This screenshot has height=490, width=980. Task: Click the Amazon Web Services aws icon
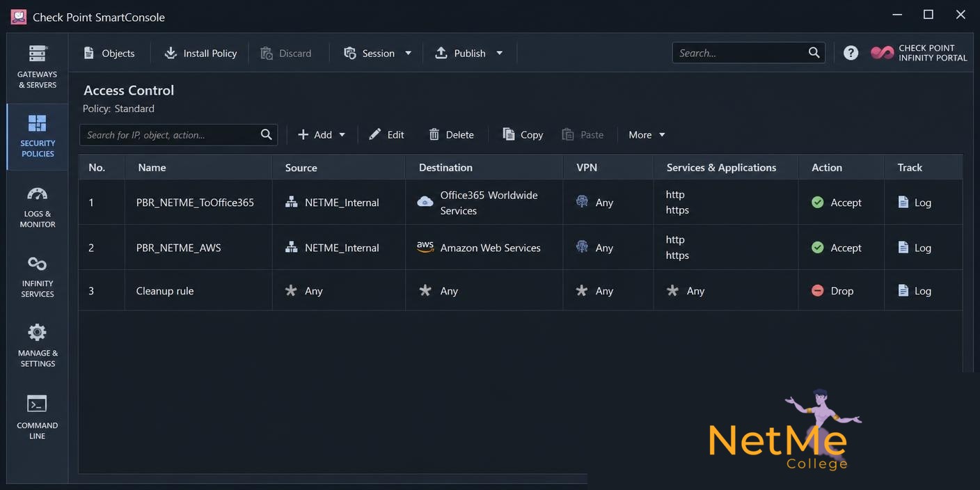tap(425, 247)
